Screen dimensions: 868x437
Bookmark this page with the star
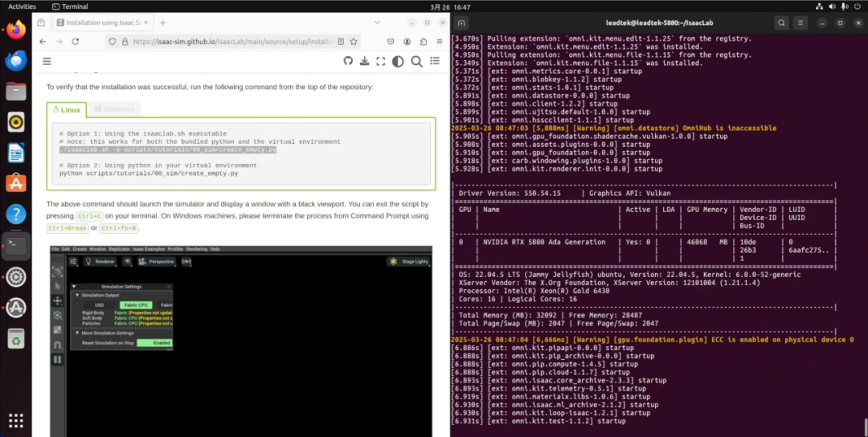tap(354, 42)
